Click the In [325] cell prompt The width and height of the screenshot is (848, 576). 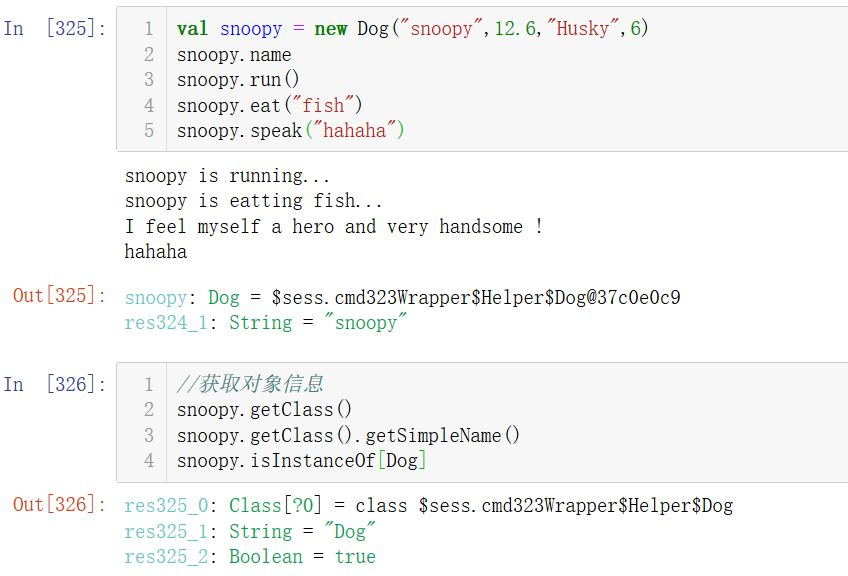click(x=55, y=28)
